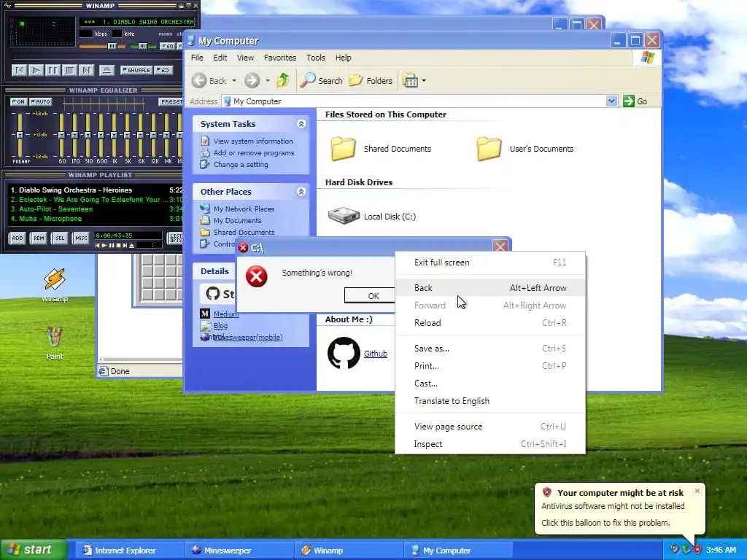The width and height of the screenshot is (747, 560).
Task: Select playlist track Eclectek - We Are Going
Action: [97, 200]
